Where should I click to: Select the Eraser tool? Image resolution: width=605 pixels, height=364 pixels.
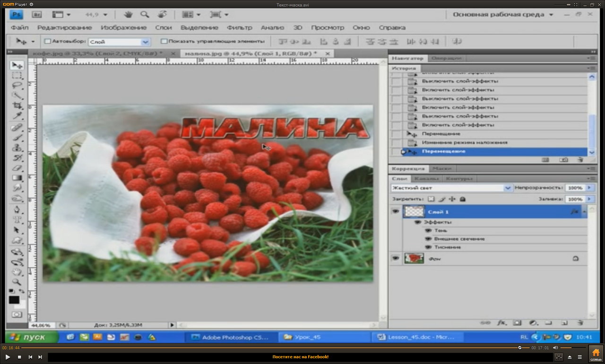point(17,168)
